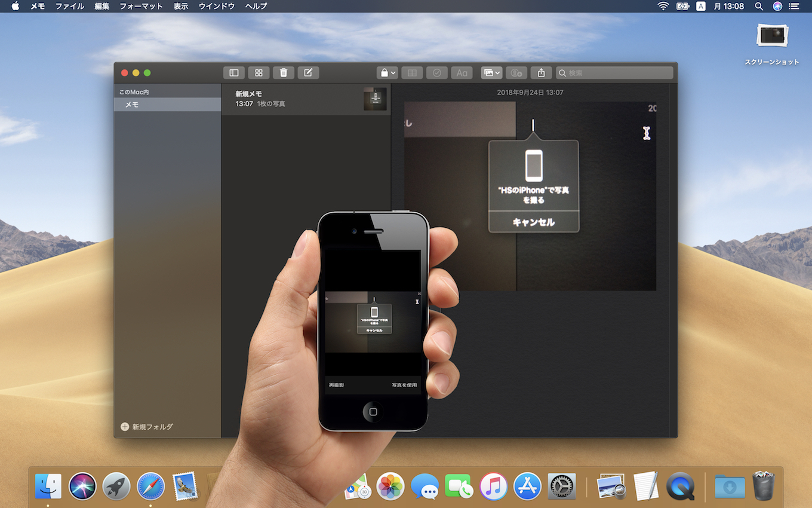Click Siri icon in menu bar
Image resolution: width=812 pixels, height=508 pixels.
777,6
